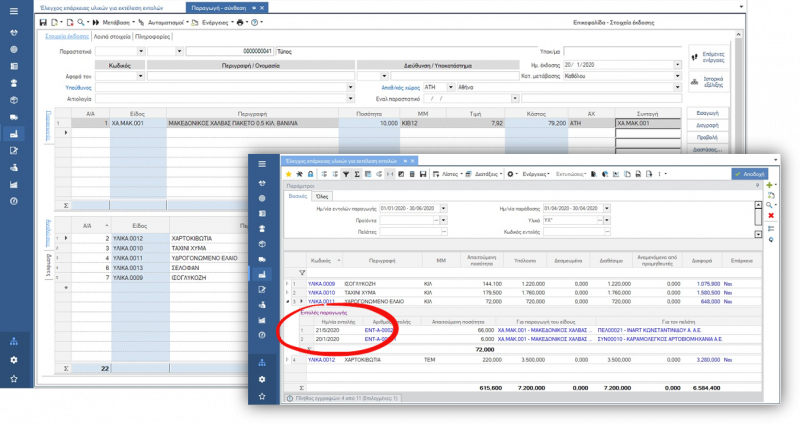Click the Διαγραφή button

click(707, 125)
